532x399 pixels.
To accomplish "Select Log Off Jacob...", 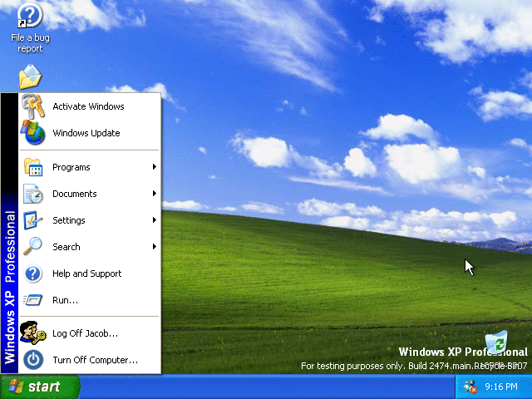I will tap(90, 332).
